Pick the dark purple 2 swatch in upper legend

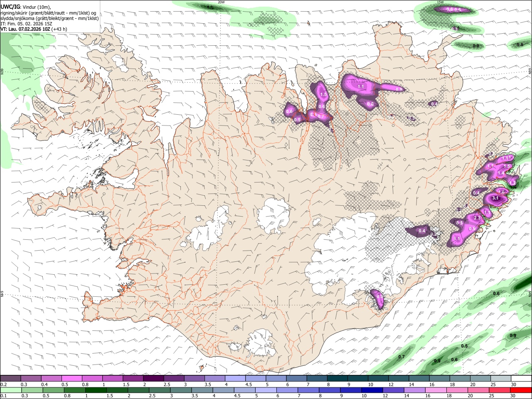coord(153,379)
